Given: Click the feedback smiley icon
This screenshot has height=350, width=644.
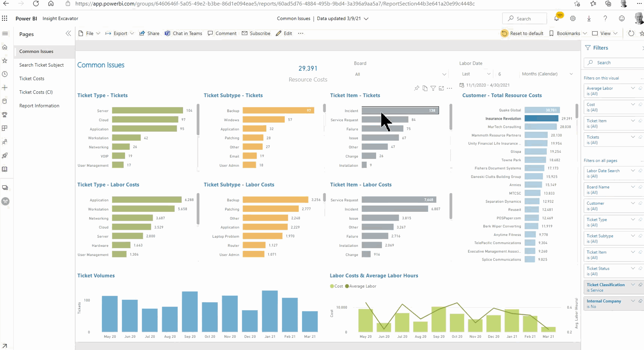Looking at the screenshot, I should point(622,18).
